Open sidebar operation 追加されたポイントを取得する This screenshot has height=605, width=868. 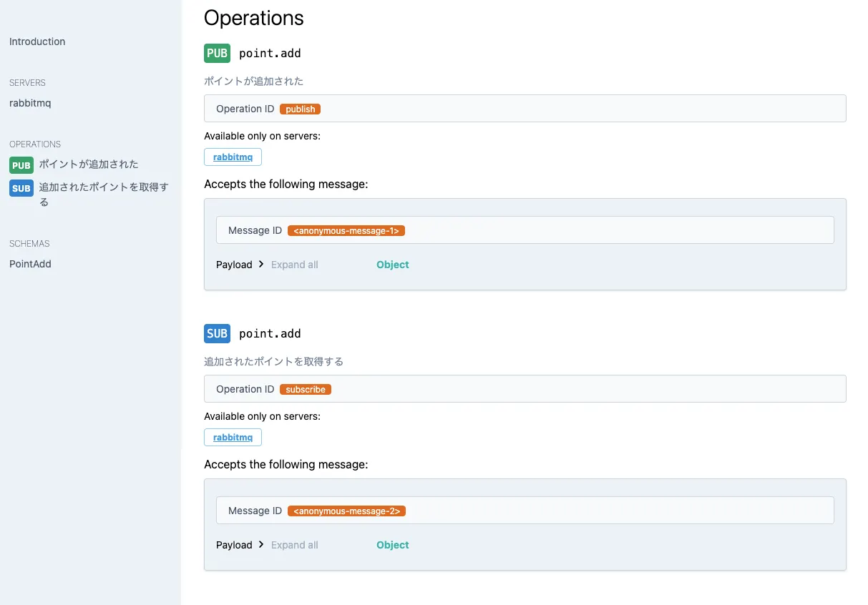pyautogui.click(x=104, y=195)
